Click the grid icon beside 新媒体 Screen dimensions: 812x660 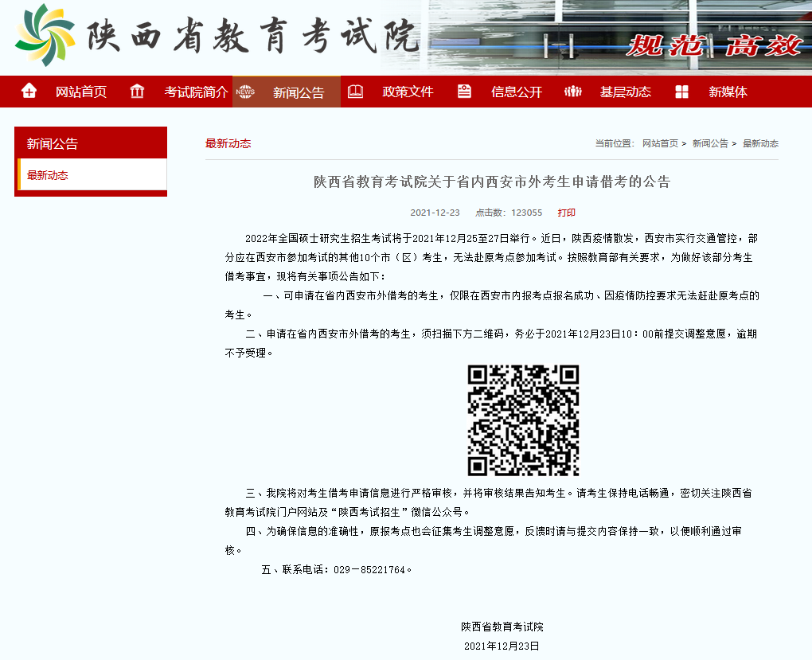(681, 91)
